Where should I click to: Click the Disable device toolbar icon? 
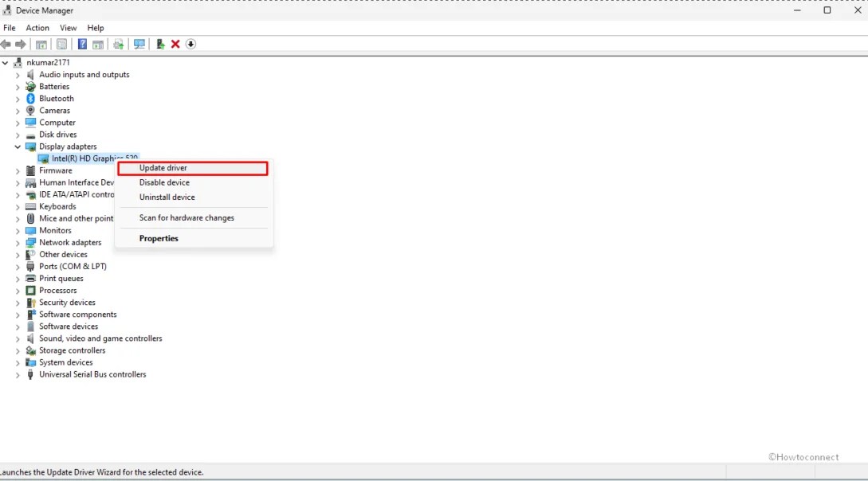190,44
